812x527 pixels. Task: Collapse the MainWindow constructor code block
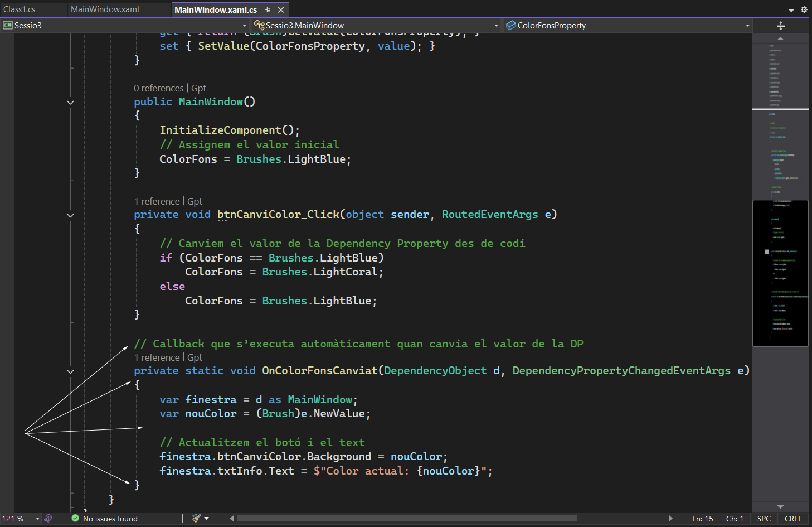point(70,102)
